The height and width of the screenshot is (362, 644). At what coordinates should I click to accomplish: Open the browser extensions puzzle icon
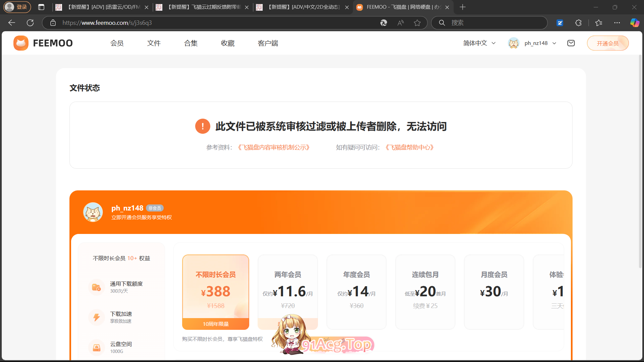[578, 23]
